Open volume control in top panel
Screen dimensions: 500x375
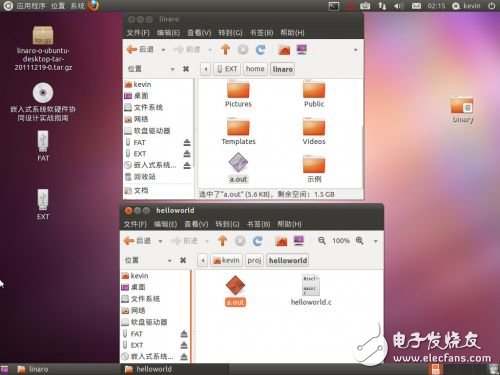[399, 6]
